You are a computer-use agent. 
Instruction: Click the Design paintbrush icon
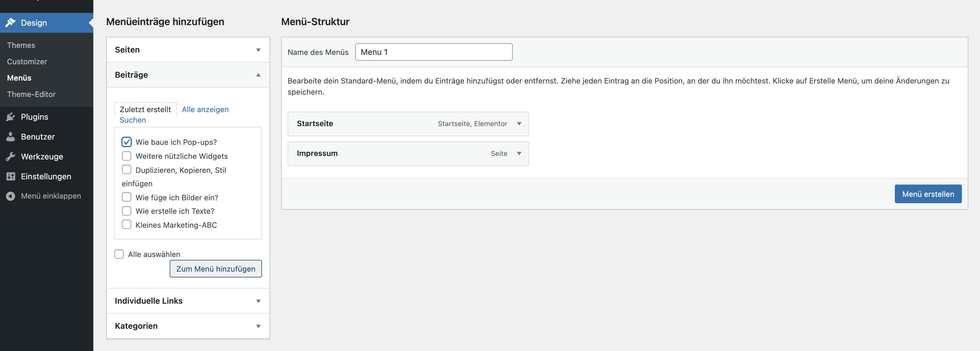[11, 23]
